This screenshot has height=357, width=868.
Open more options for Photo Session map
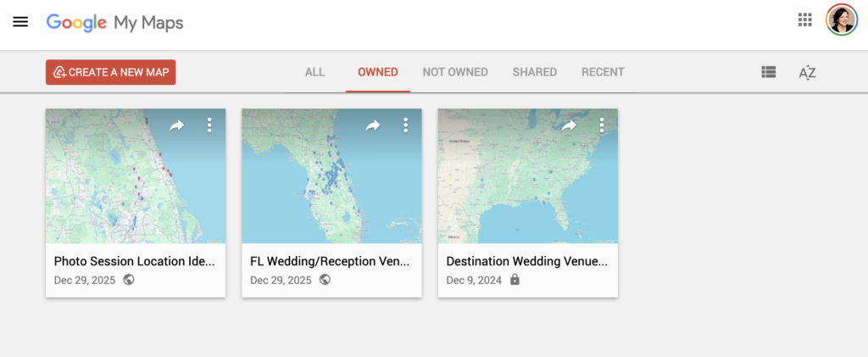209,126
